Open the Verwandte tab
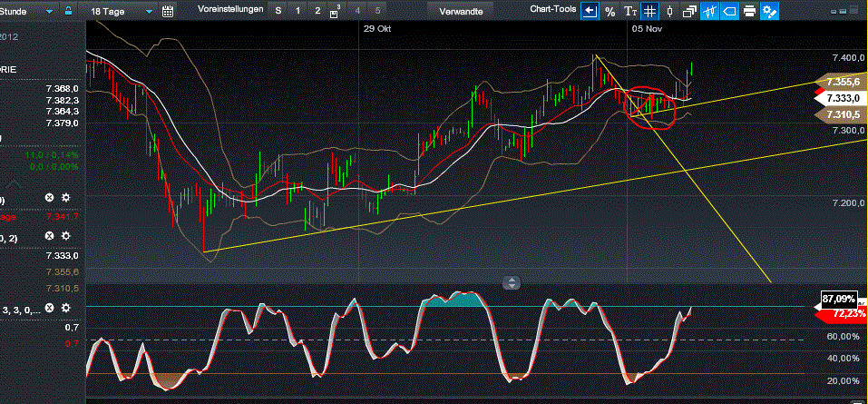 tap(460, 12)
